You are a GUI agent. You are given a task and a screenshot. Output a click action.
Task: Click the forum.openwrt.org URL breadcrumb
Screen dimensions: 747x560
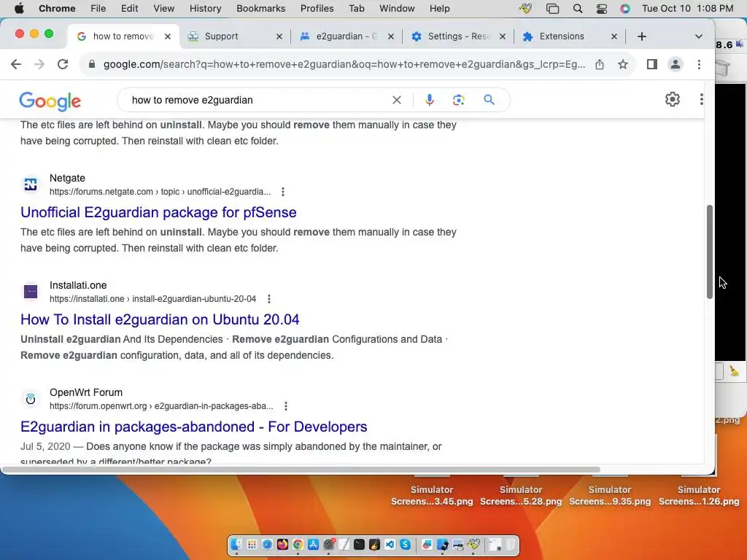pos(161,406)
